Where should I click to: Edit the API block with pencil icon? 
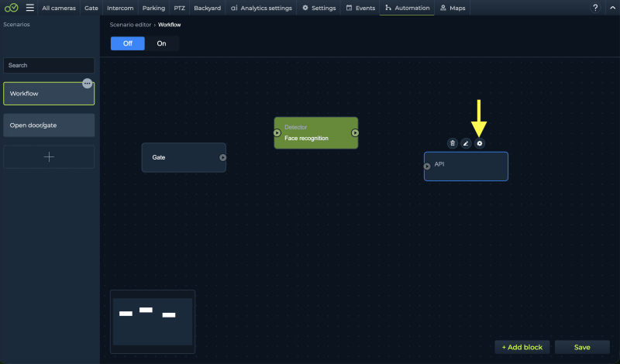click(466, 143)
